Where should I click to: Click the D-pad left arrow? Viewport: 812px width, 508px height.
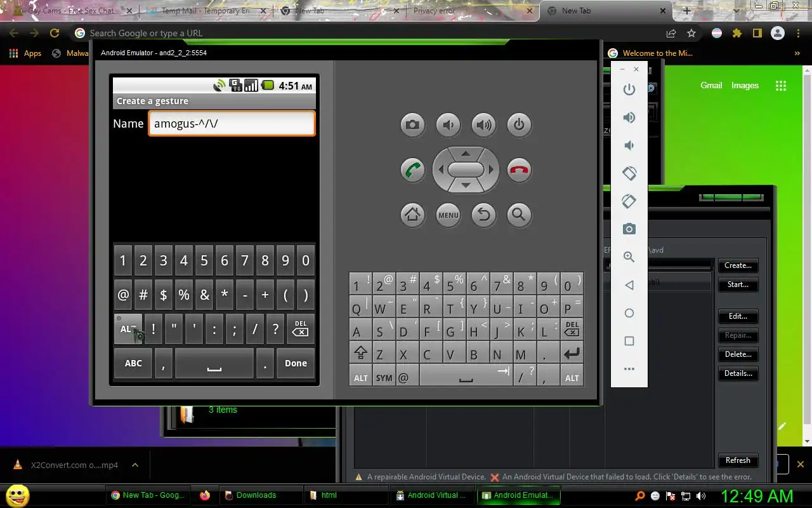pyautogui.click(x=440, y=170)
